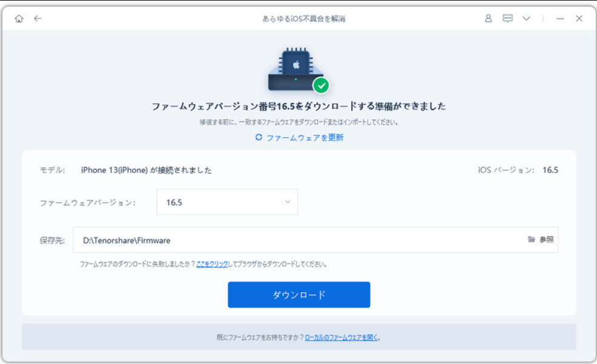Expand the title bar chevron menu
The height and width of the screenshot is (364, 597).
click(x=526, y=18)
